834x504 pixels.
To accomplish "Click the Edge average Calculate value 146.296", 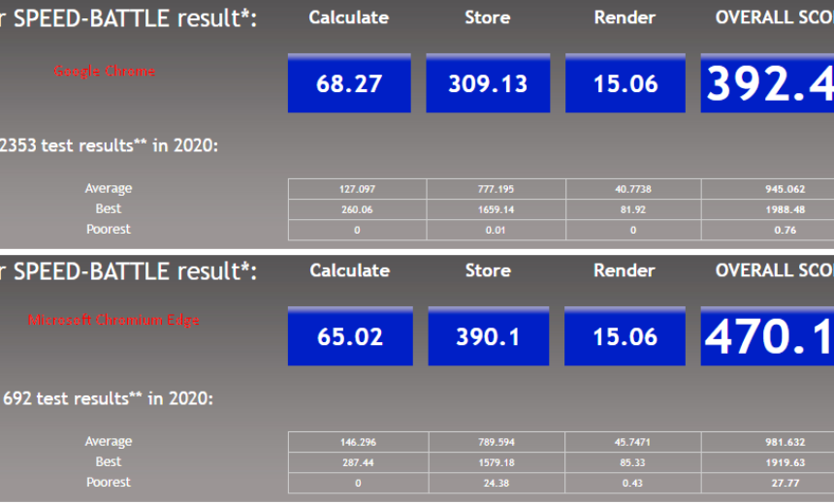I will [x=357, y=442].
